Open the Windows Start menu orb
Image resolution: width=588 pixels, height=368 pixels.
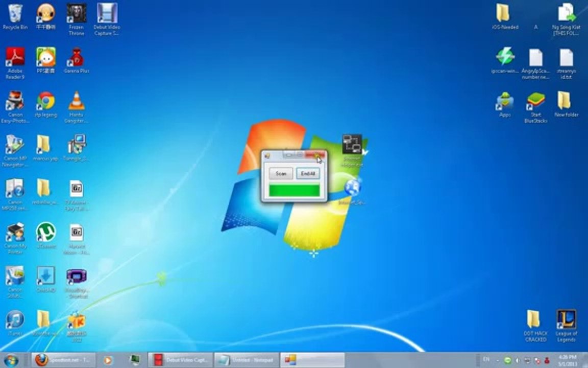click(11, 360)
